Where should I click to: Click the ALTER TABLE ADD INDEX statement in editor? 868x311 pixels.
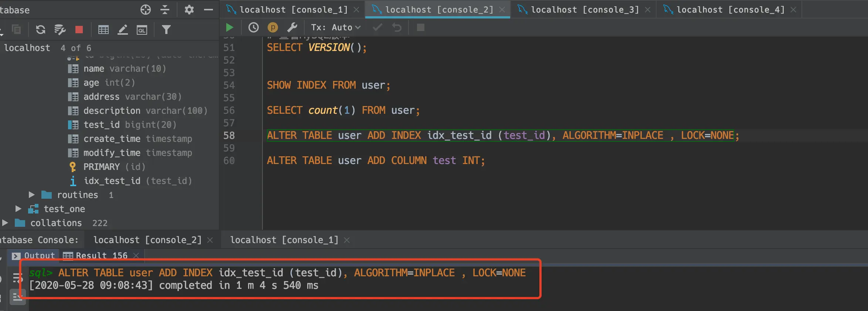(503, 136)
